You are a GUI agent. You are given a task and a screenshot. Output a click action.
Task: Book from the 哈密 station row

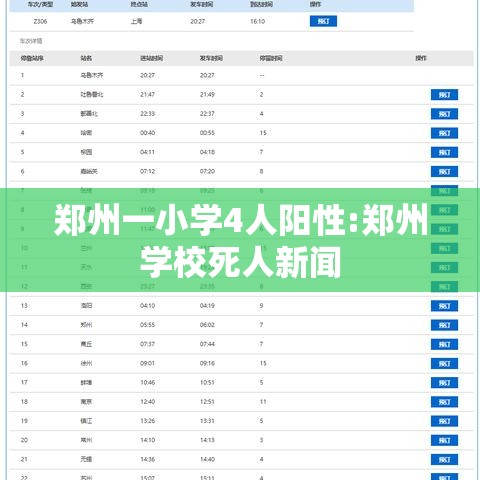coord(444,133)
